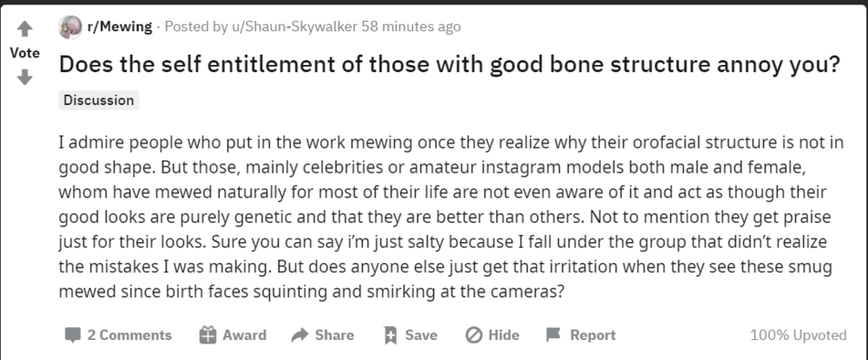Click the Save bookmark icon
Viewport: 868px width, 360px height.
point(391,335)
